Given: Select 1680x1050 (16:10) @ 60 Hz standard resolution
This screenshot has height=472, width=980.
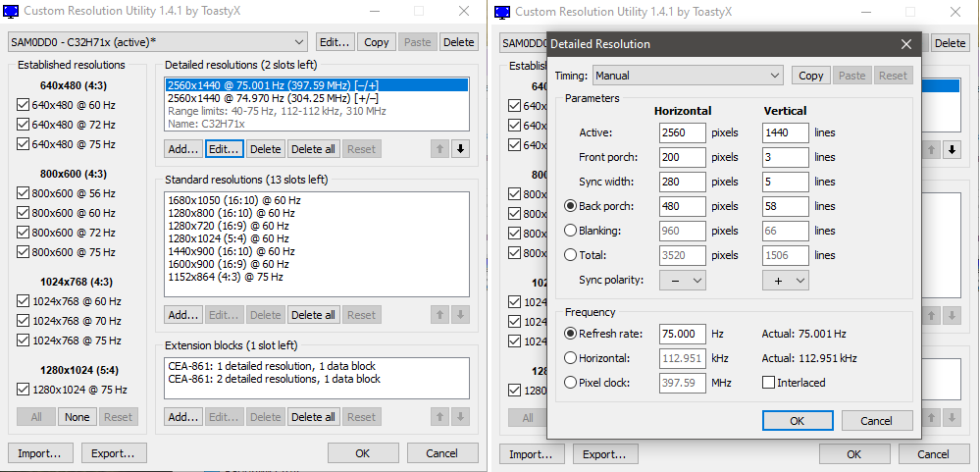Looking at the screenshot, I should click(317, 201).
